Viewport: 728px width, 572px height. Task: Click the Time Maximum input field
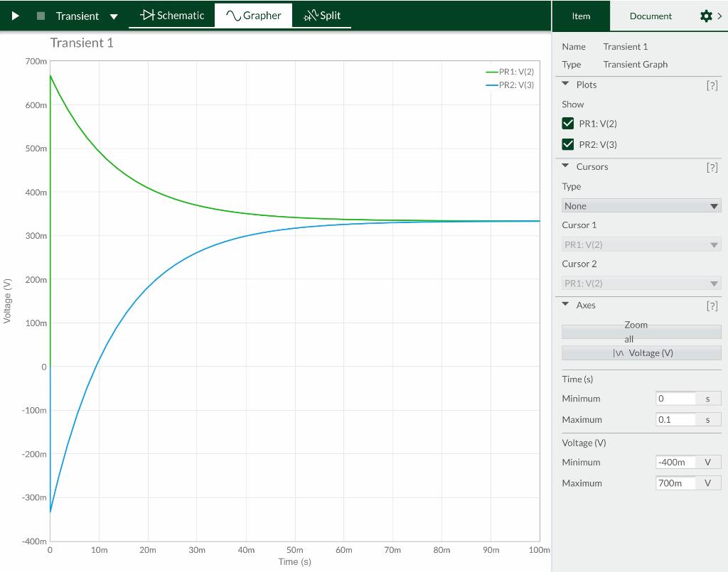tap(675, 419)
